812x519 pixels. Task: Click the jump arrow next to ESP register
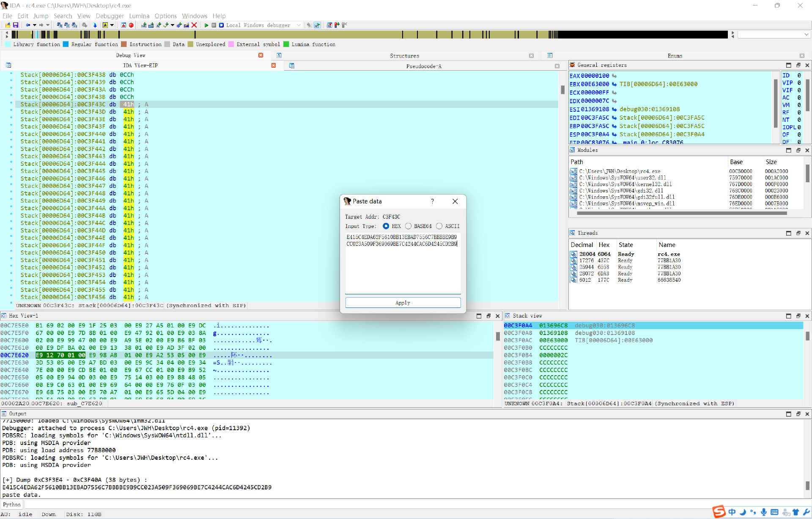tap(614, 135)
